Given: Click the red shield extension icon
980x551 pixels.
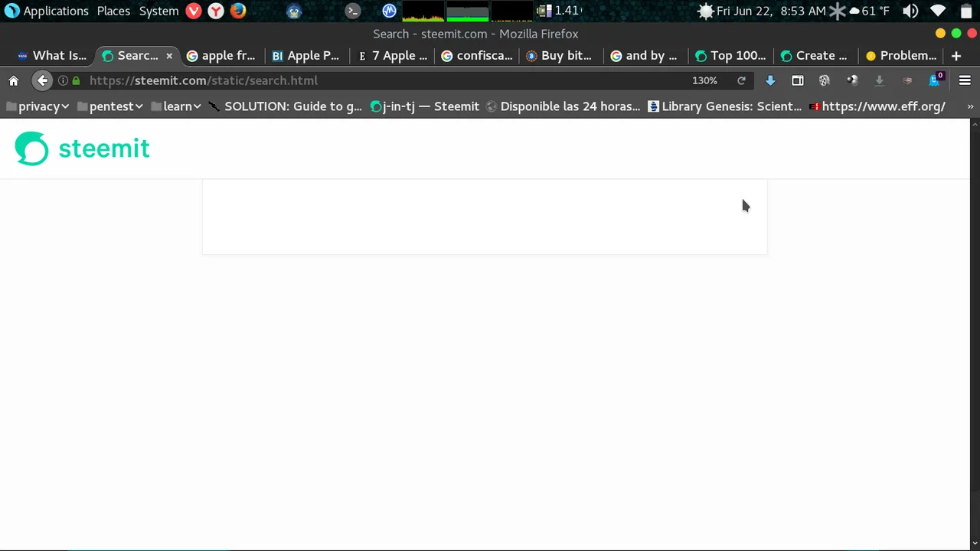Looking at the screenshot, I should coord(907,80).
